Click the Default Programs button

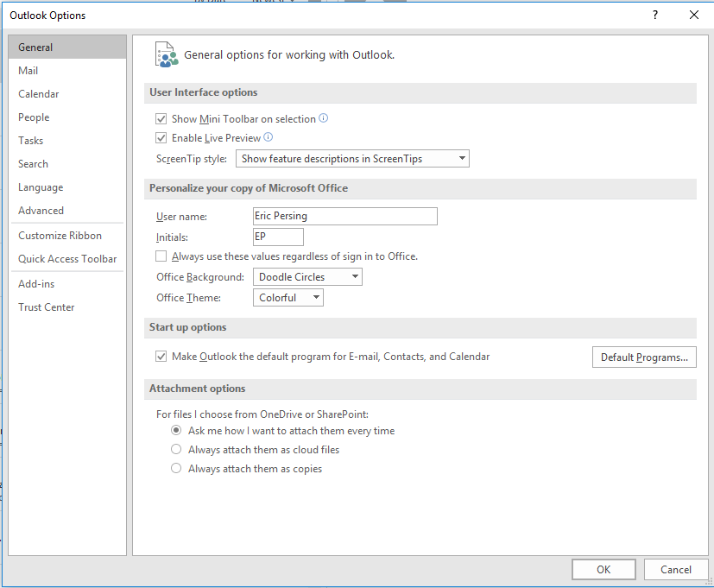pyautogui.click(x=644, y=357)
